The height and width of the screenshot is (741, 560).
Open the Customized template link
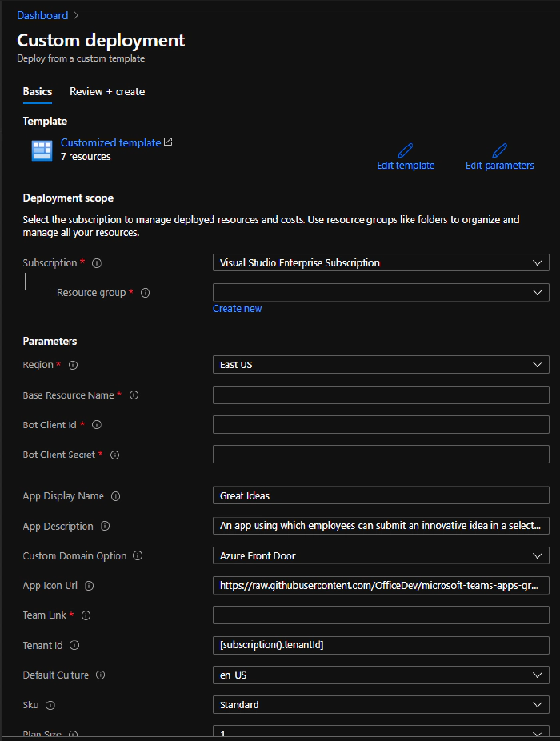(x=111, y=142)
